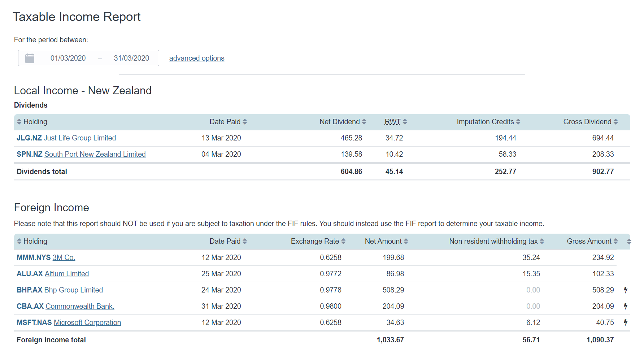Open Microsoft Corporation holding link

tap(87, 322)
